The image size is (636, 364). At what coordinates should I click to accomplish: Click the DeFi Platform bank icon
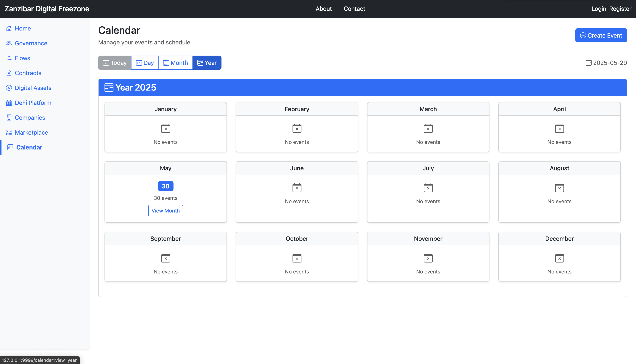(x=9, y=103)
